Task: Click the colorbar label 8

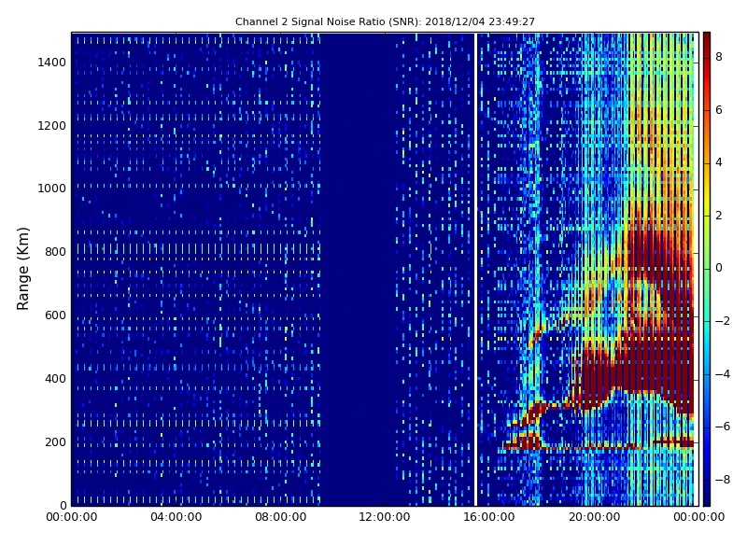Action: click(x=719, y=57)
